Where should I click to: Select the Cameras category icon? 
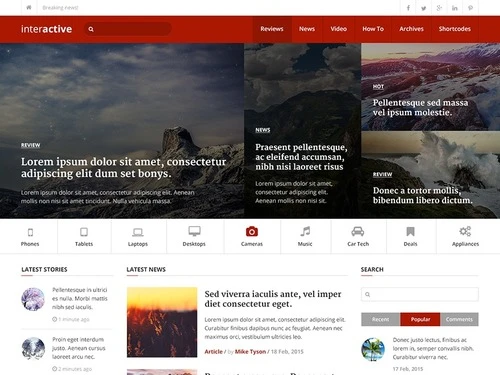[x=252, y=231]
